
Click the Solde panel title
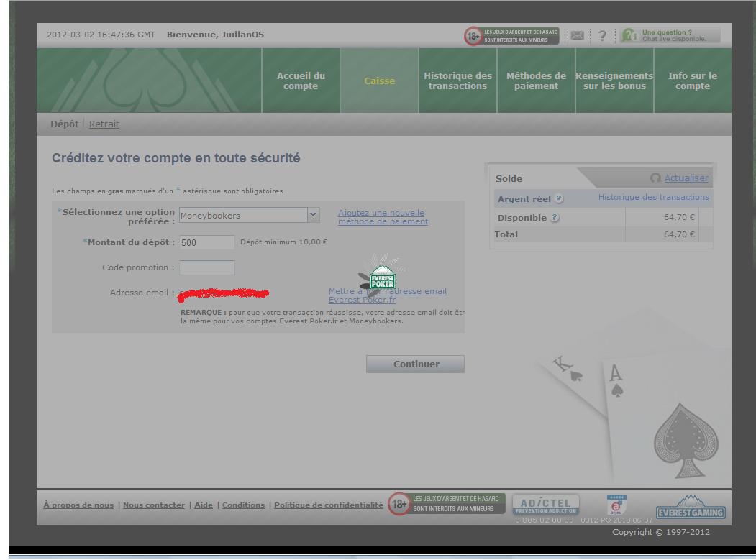509,178
